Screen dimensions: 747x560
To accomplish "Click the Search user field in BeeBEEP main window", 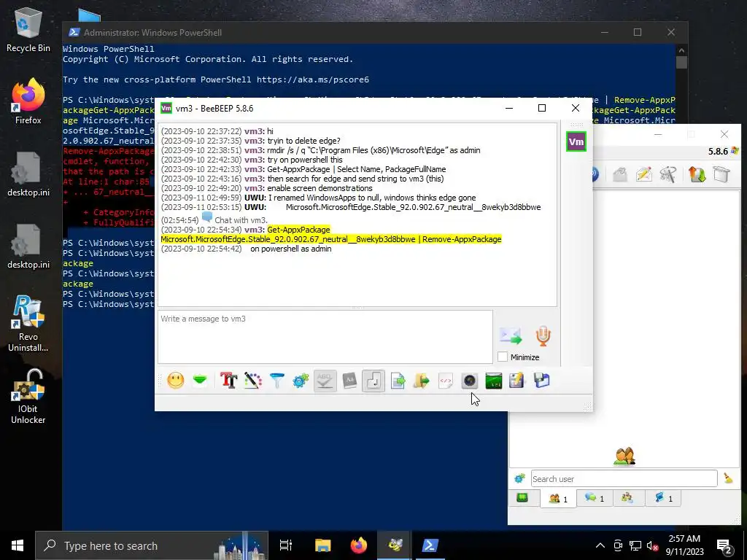I will point(624,478).
